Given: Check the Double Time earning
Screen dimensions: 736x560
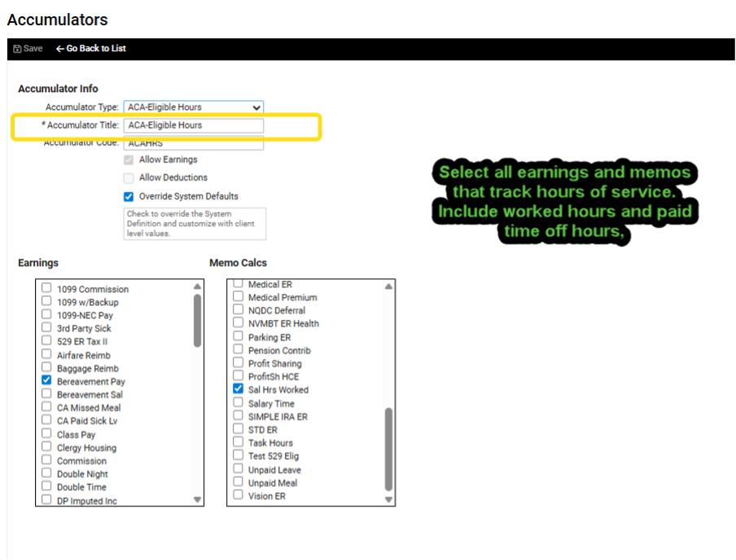Looking at the screenshot, I should point(47,487).
